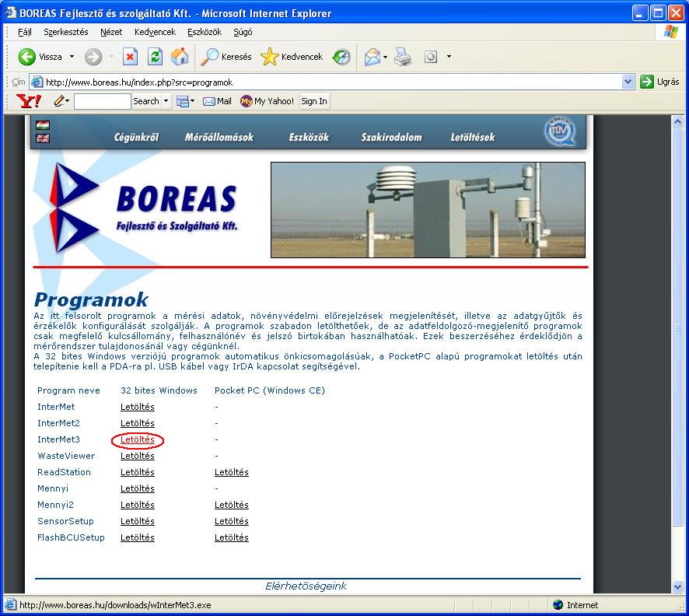Open Letöltések site navigation tab
The width and height of the screenshot is (689, 616).
473,137
